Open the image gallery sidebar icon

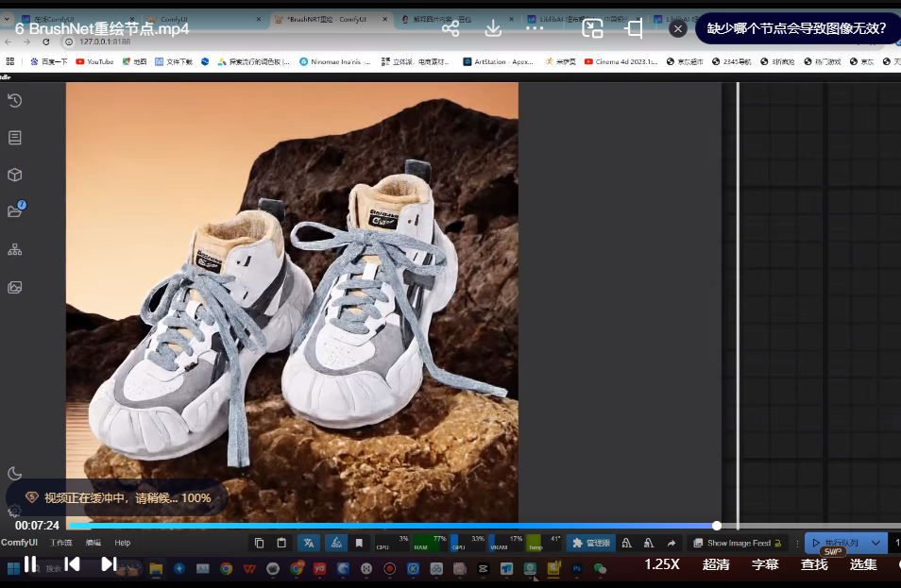[15, 287]
